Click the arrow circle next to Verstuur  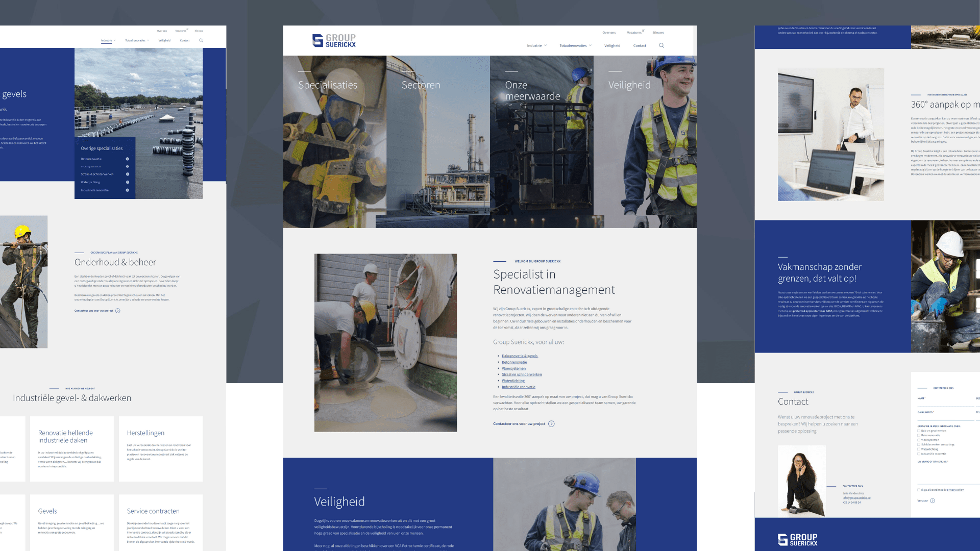(x=933, y=501)
